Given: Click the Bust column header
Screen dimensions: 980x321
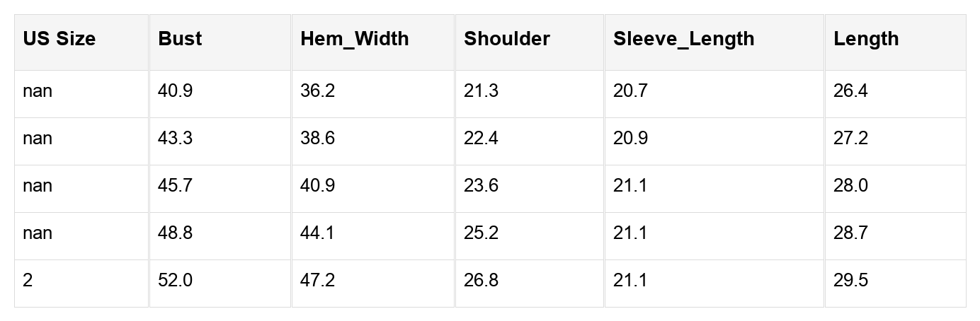Looking at the screenshot, I should tap(180, 39).
